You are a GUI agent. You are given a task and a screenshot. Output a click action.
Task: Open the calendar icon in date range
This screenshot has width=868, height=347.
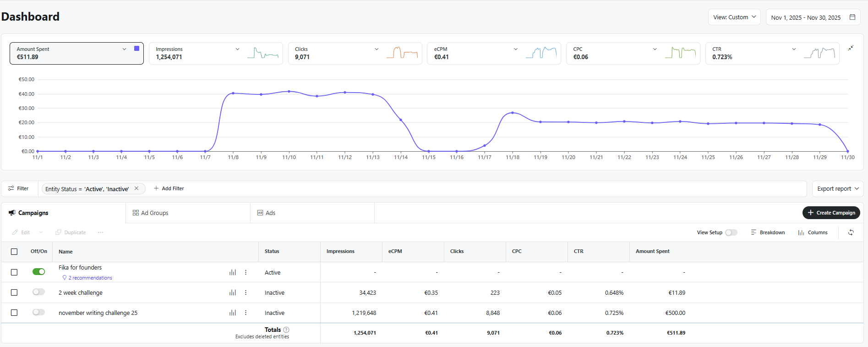click(x=852, y=17)
